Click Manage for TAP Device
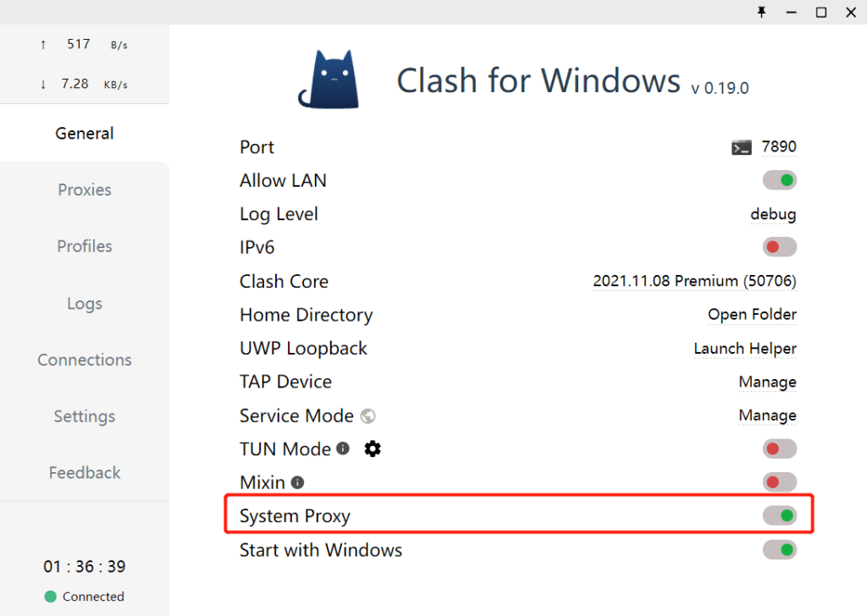 pos(767,382)
